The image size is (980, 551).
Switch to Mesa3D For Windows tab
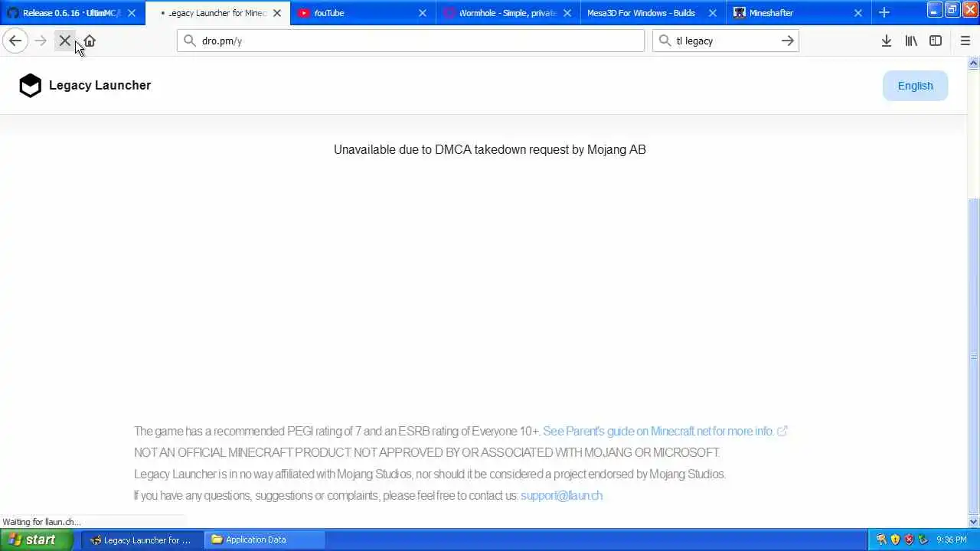click(655, 13)
